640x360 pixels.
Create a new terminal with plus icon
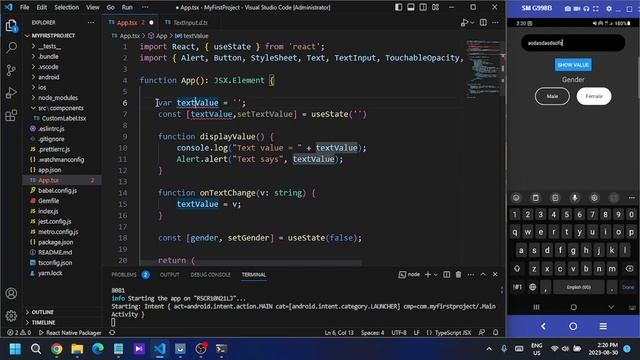tap(428, 275)
